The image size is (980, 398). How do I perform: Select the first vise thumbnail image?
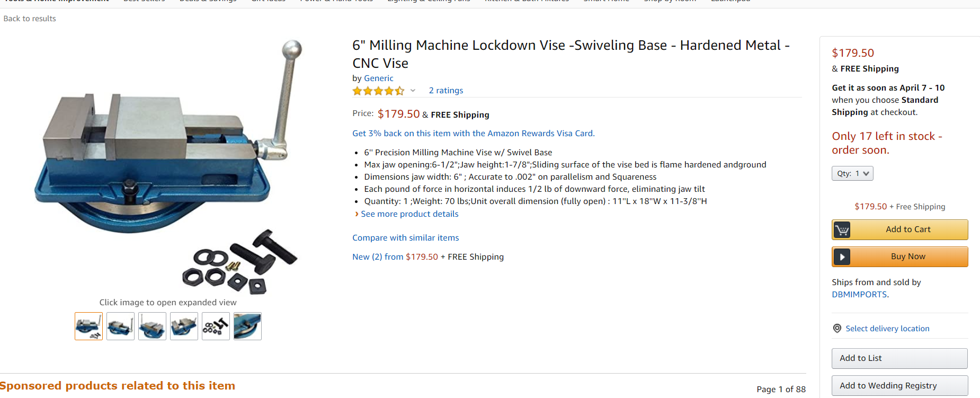pos(88,326)
